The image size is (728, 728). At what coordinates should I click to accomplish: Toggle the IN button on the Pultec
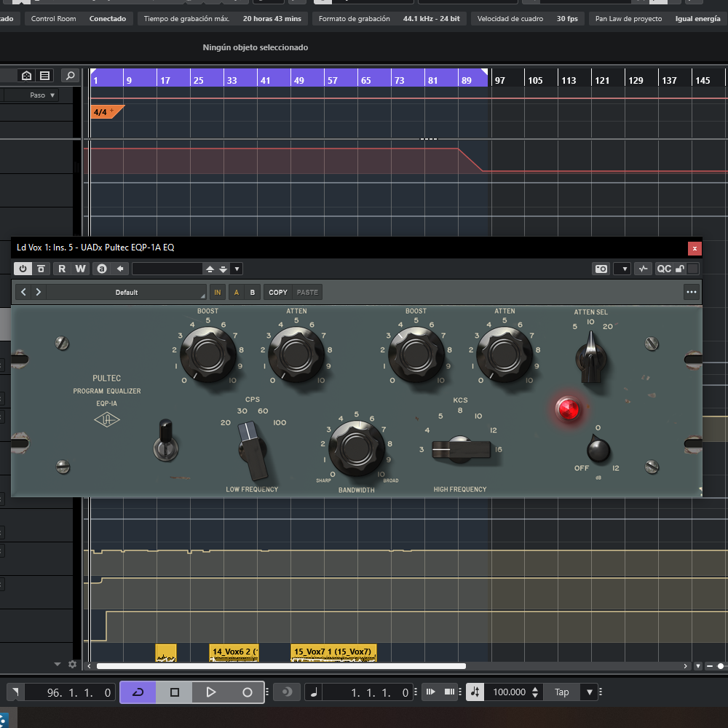[x=217, y=293]
